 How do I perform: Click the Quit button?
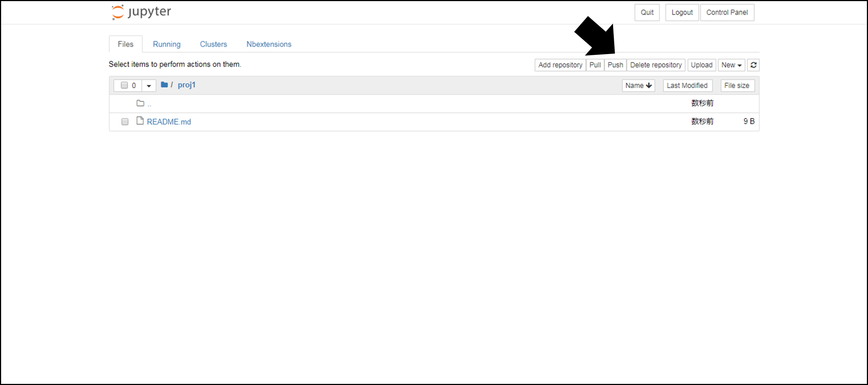pos(647,12)
